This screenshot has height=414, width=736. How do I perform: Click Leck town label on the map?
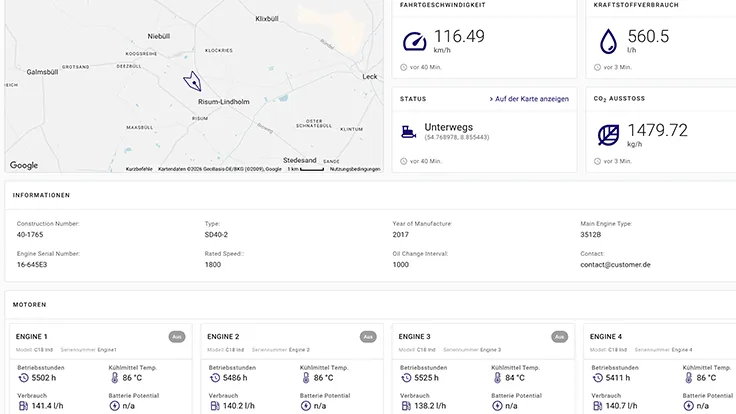369,76
